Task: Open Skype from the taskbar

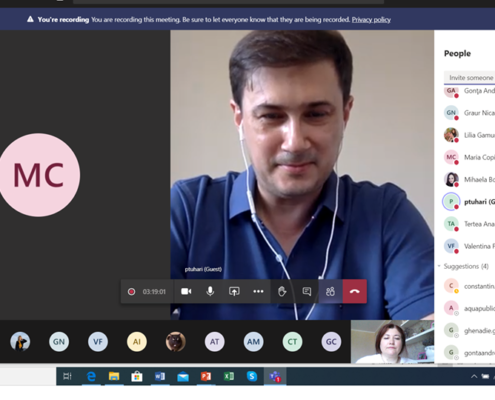Action: pyautogui.click(x=252, y=377)
